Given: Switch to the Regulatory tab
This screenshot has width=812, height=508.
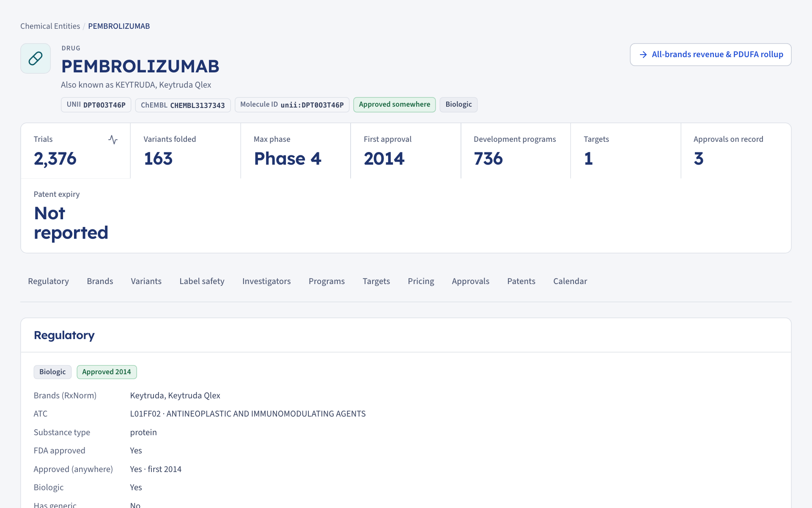Looking at the screenshot, I should pos(48,282).
